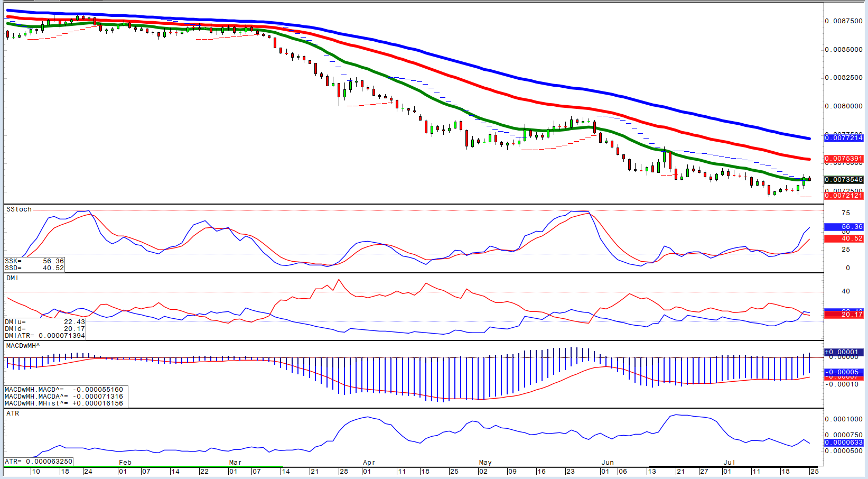Click the blue 0.0077214 price tag

click(844, 138)
